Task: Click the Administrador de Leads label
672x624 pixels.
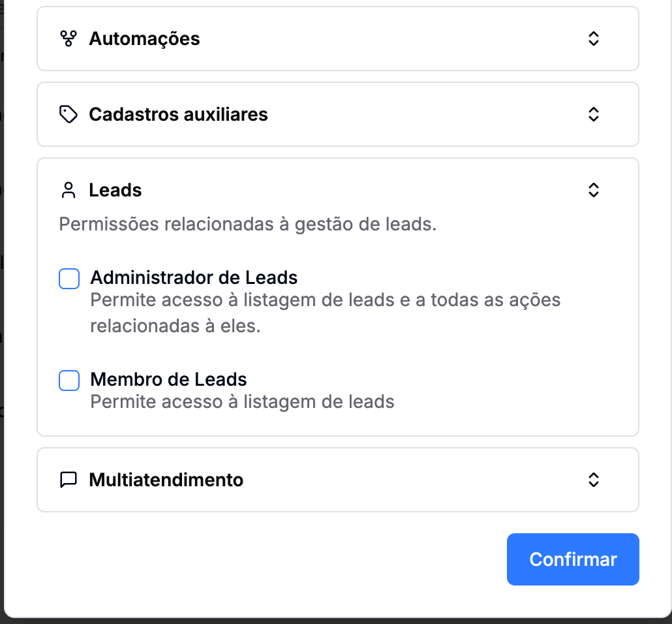Action: click(194, 278)
